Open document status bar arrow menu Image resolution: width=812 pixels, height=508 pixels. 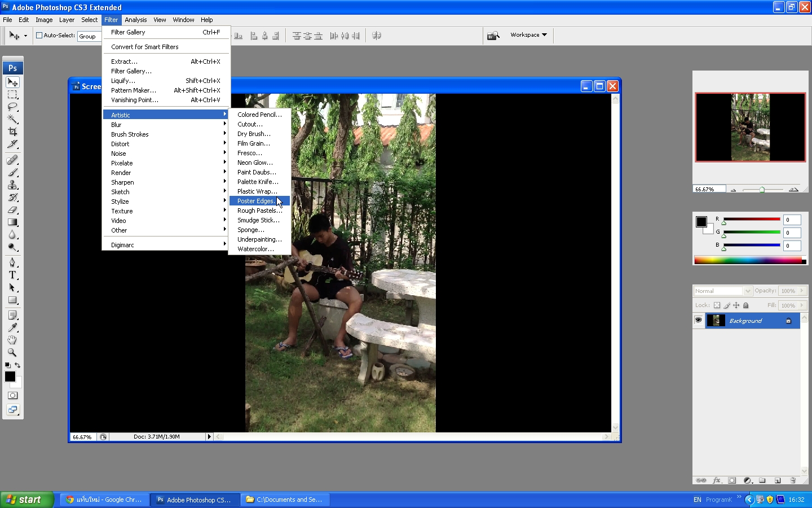click(x=209, y=436)
